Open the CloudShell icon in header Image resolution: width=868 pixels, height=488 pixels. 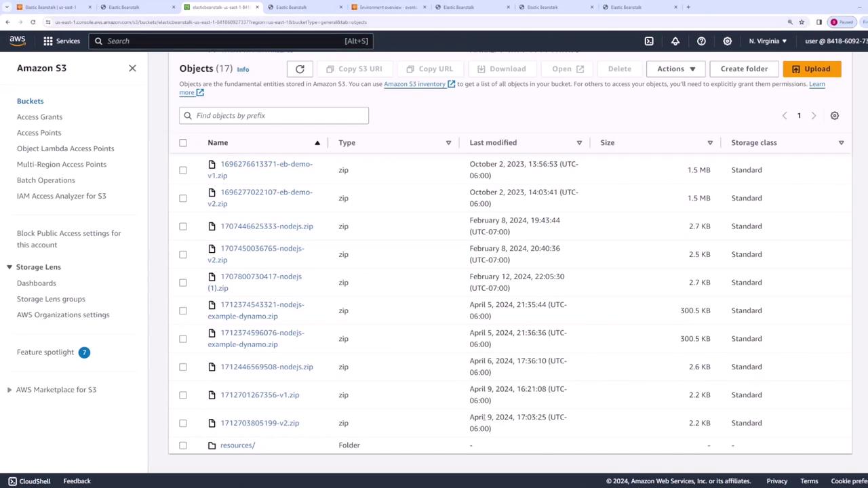[x=649, y=41]
